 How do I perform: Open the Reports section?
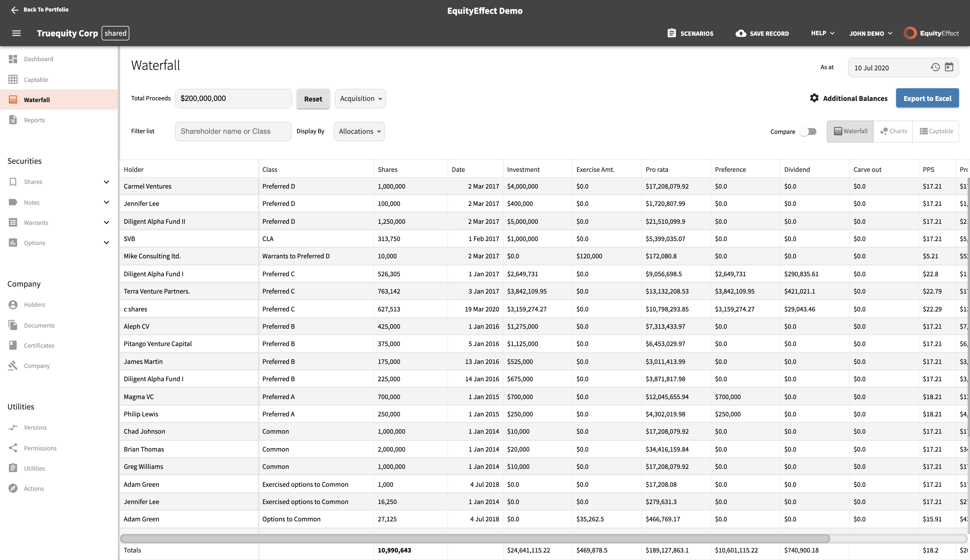[34, 120]
